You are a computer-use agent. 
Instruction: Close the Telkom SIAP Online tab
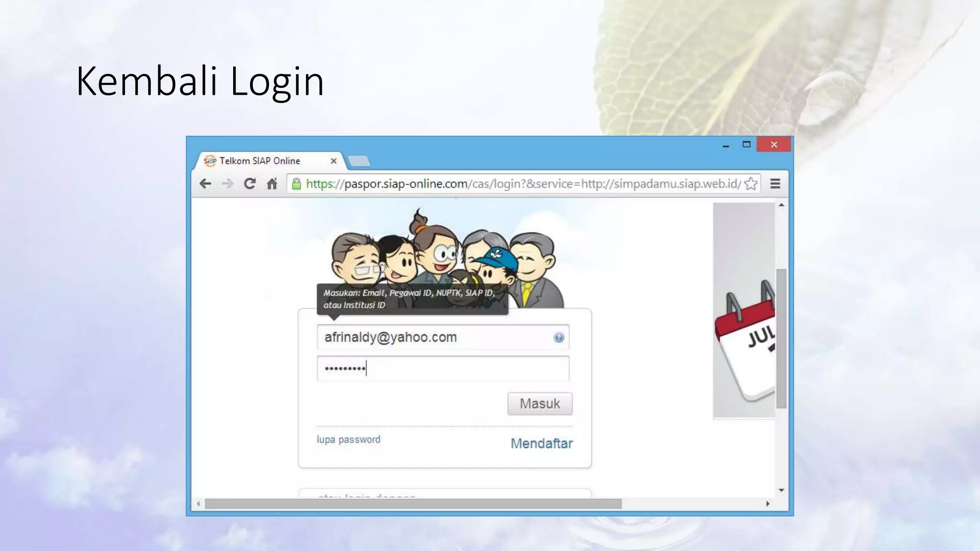[x=334, y=161]
